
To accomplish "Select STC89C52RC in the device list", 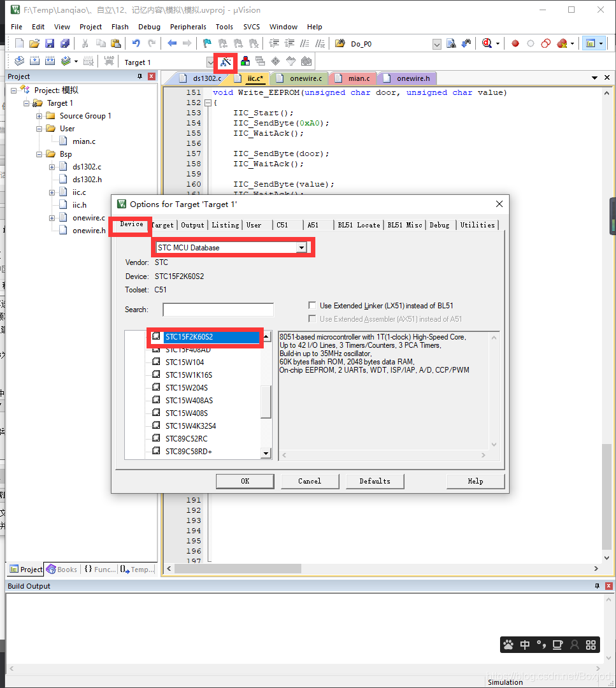I will pyautogui.click(x=187, y=438).
